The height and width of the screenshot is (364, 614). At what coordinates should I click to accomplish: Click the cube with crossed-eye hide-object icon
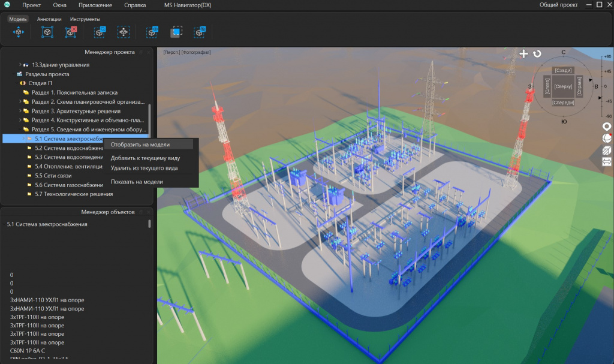pyautogui.click(x=200, y=32)
